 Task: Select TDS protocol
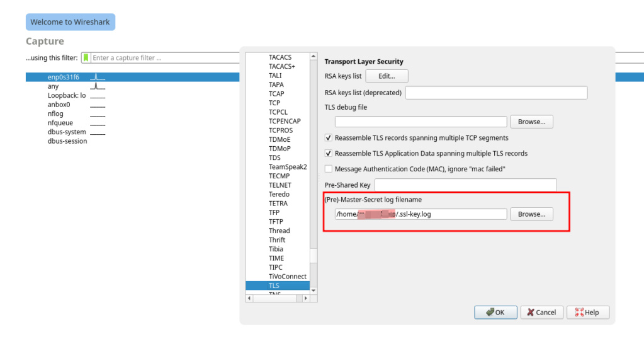[x=274, y=158]
